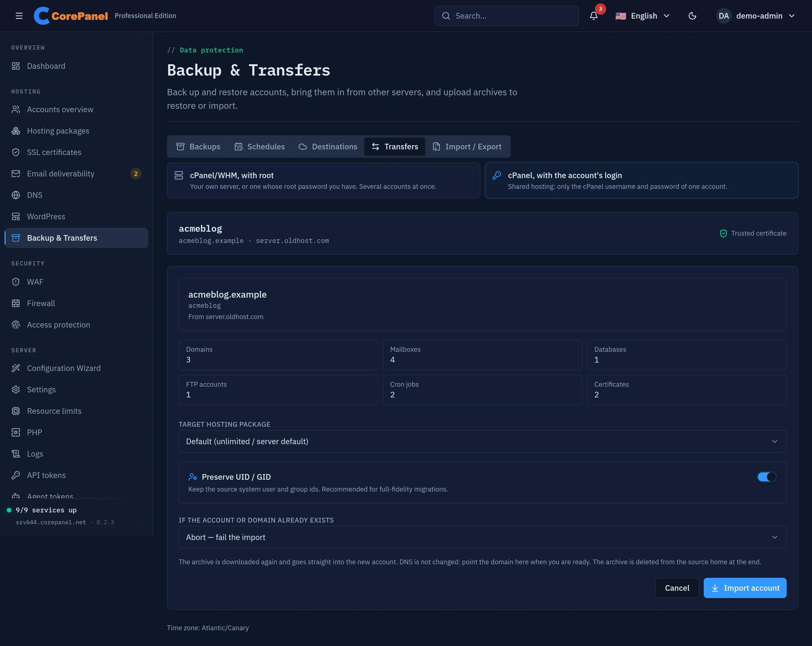
Task: Open Target hosting package dropdown
Action: pyautogui.click(x=482, y=441)
